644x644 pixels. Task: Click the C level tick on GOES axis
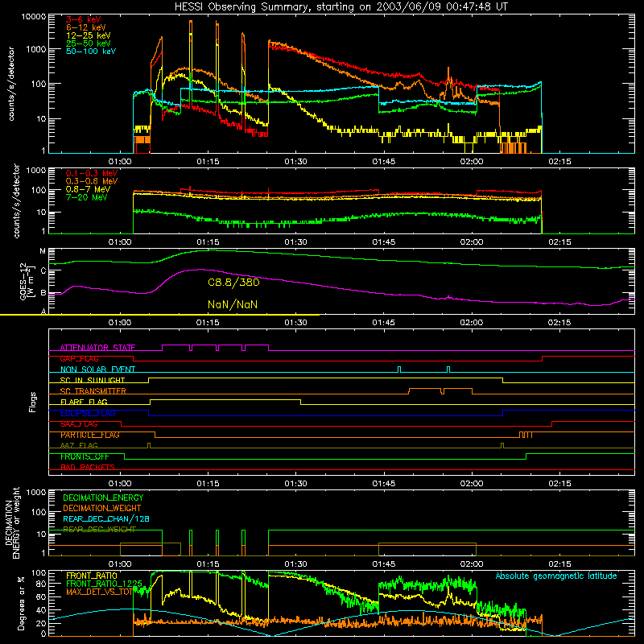pos(43,270)
